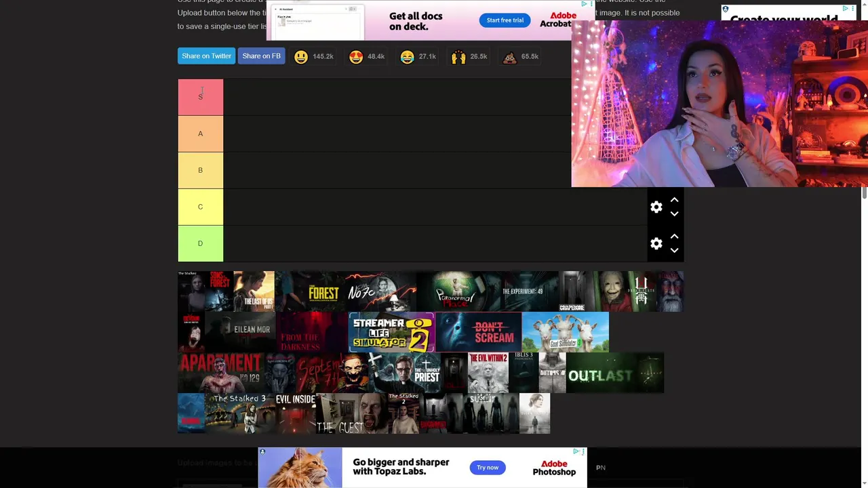Pick The Unholy Priest game image
This screenshot has width=868, height=488.
(405, 373)
